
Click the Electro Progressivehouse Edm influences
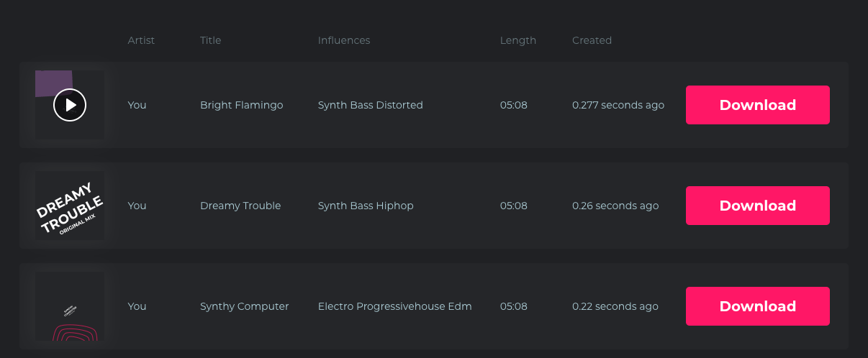click(394, 306)
